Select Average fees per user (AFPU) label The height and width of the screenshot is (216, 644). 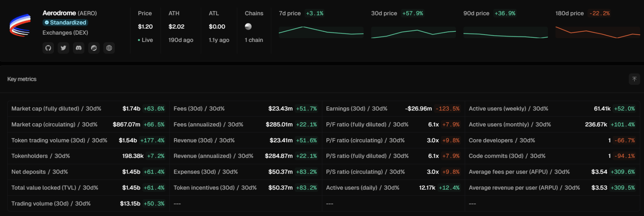(x=519, y=172)
